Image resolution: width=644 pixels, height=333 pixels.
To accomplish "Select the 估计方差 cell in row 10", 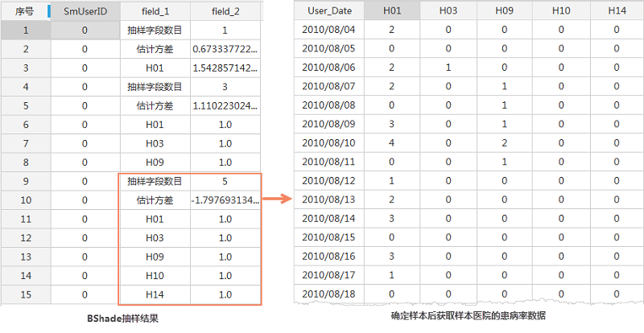I will coord(155,200).
